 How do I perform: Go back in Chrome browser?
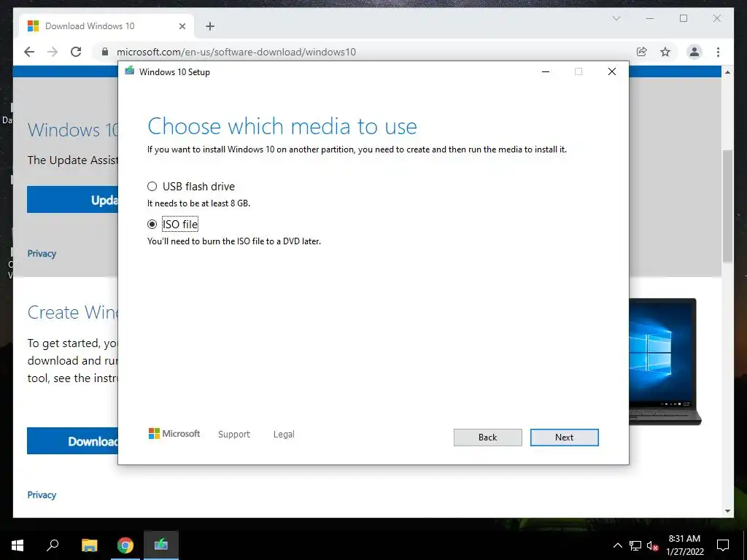(x=29, y=52)
